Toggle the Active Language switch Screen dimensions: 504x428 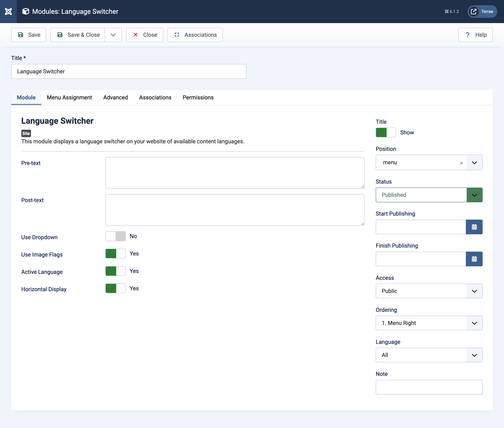click(x=115, y=271)
